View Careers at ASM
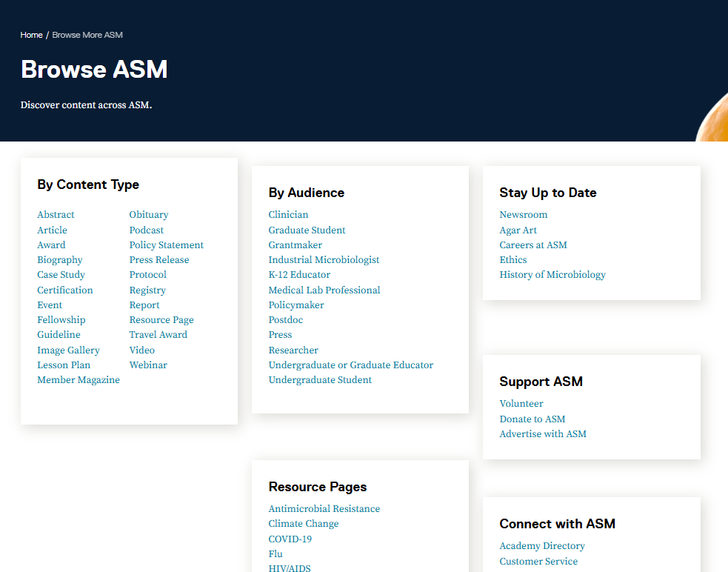 (x=533, y=245)
